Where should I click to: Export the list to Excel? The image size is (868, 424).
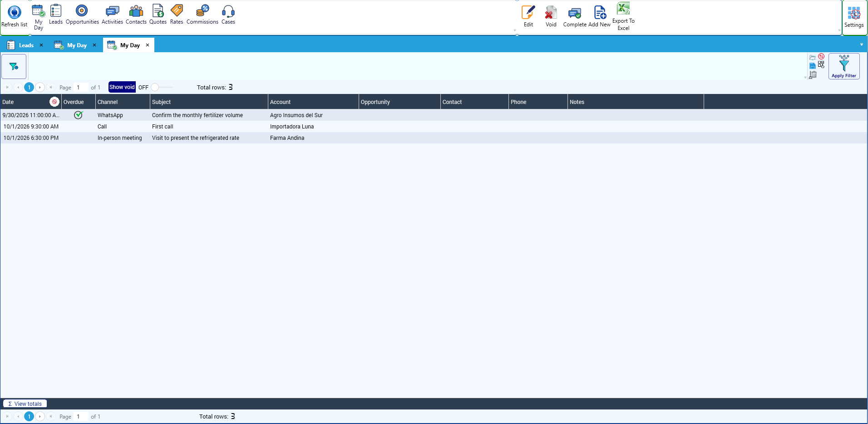(624, 16)
